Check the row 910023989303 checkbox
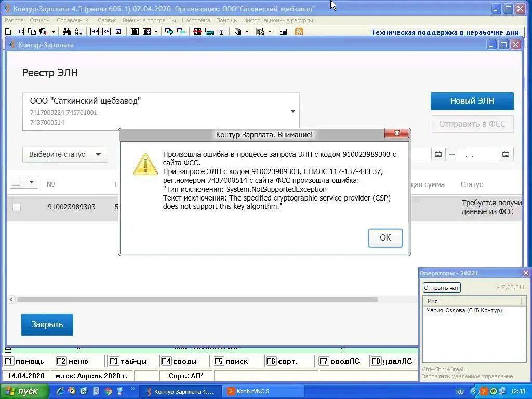 pos(16,207)
